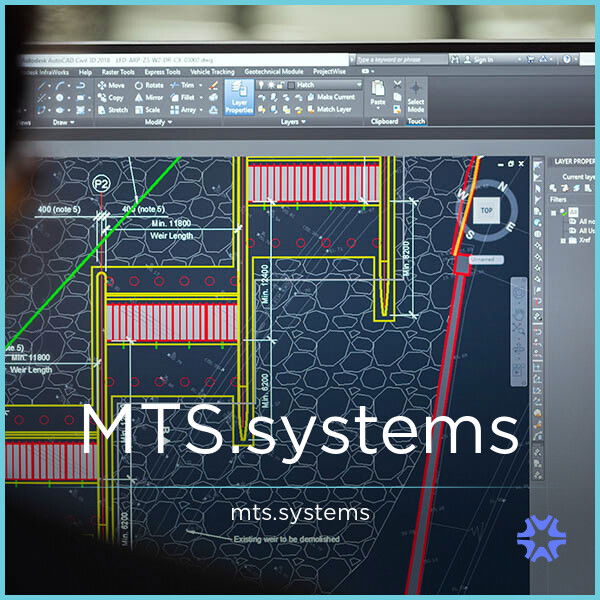Select the Ellipse draw tool
600x600 pixels.
tap(60, 110)
